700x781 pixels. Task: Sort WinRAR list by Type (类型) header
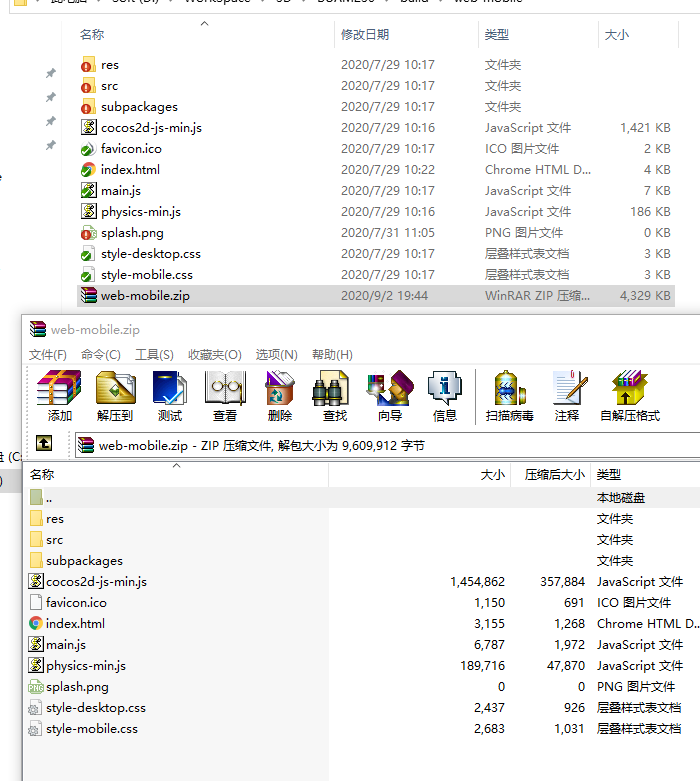[609, 475]
